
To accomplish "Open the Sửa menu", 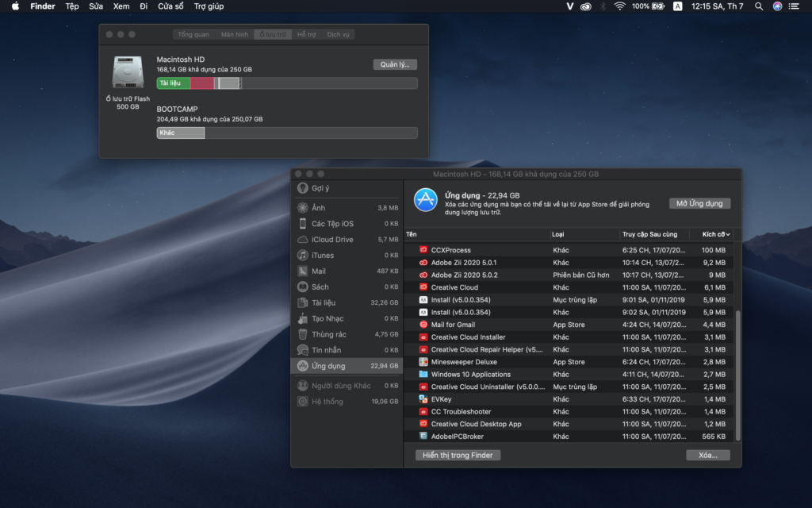I will (x=96, y=6).
